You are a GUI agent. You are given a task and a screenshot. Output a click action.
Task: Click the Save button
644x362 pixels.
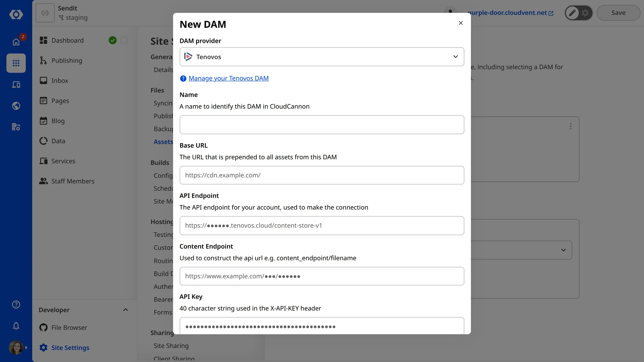618,13
